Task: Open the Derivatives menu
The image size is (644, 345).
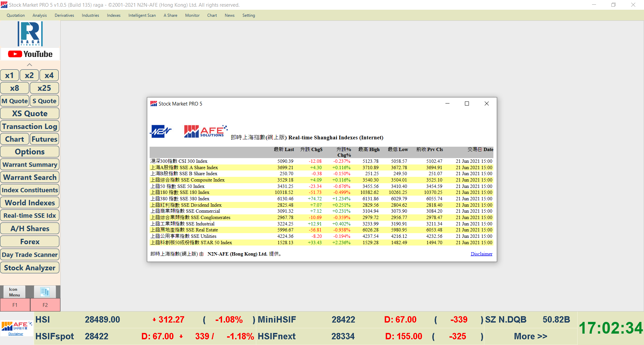Action: pos(64,15)
